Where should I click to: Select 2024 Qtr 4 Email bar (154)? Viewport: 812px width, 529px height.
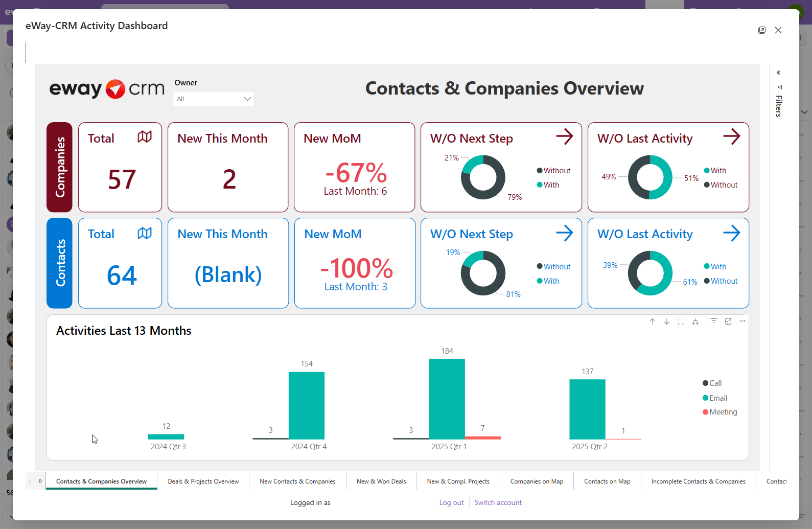(307, 405)
